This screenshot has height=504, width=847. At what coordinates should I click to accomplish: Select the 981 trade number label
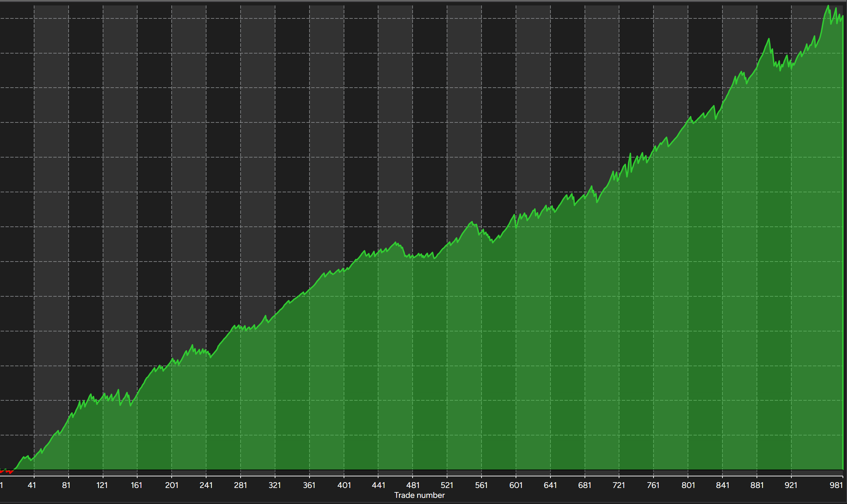tap(836, 485)
